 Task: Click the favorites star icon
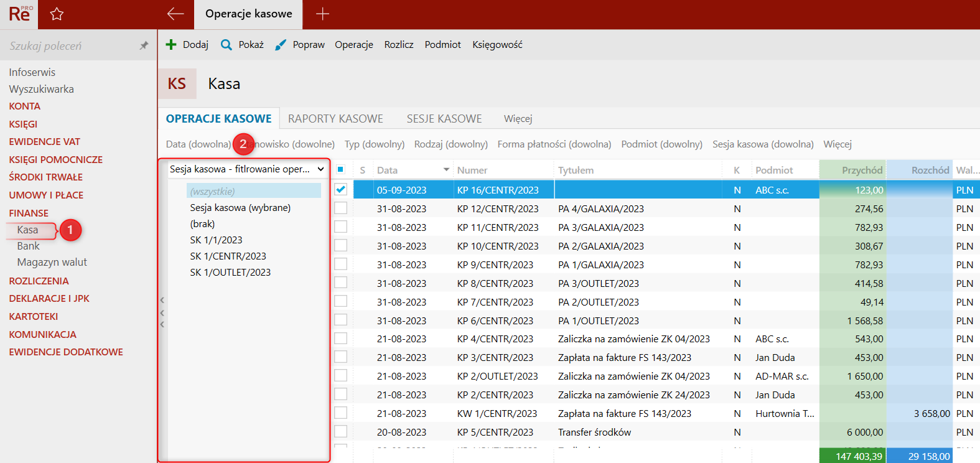click(x=57, y=14)
